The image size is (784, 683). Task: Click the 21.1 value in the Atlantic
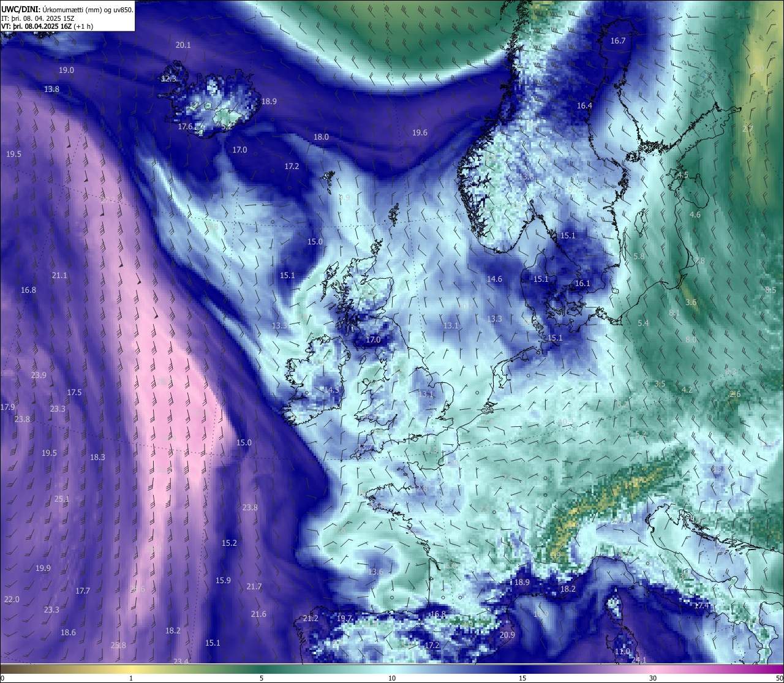[59, 276]
